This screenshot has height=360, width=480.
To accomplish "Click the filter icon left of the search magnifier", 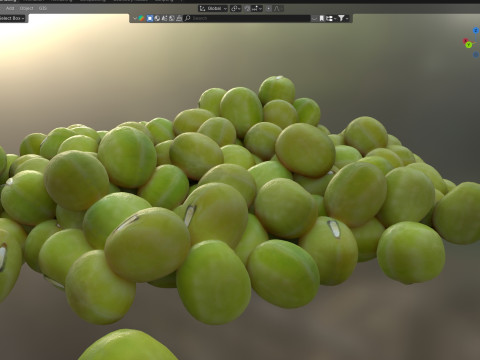I will [x=179, y=18].
